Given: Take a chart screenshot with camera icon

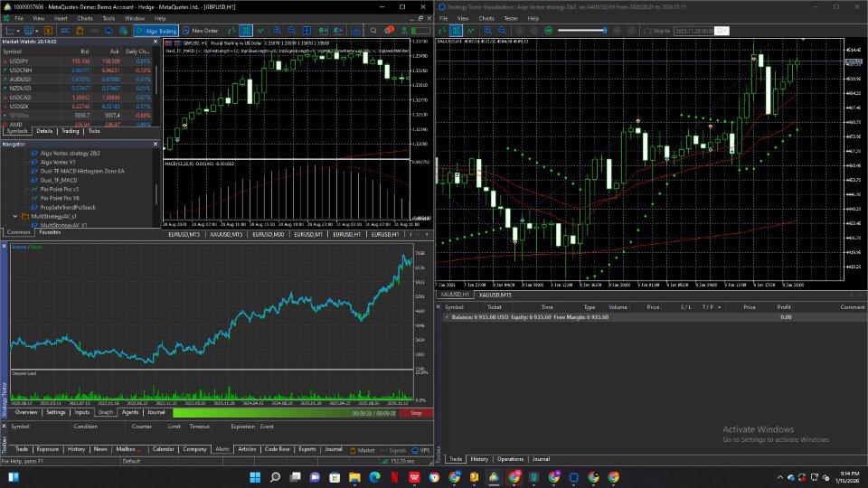Looking at the screenshot, I should tap(356, 31).
